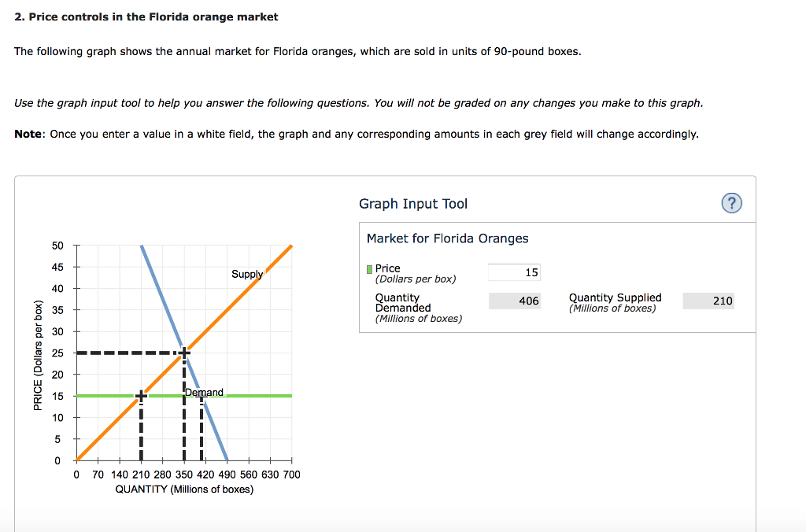Image resolution: width=806 pixels, height=532 pixels.
Task: Select the Market for Florida Oranges heading
Action: (447, 238)
